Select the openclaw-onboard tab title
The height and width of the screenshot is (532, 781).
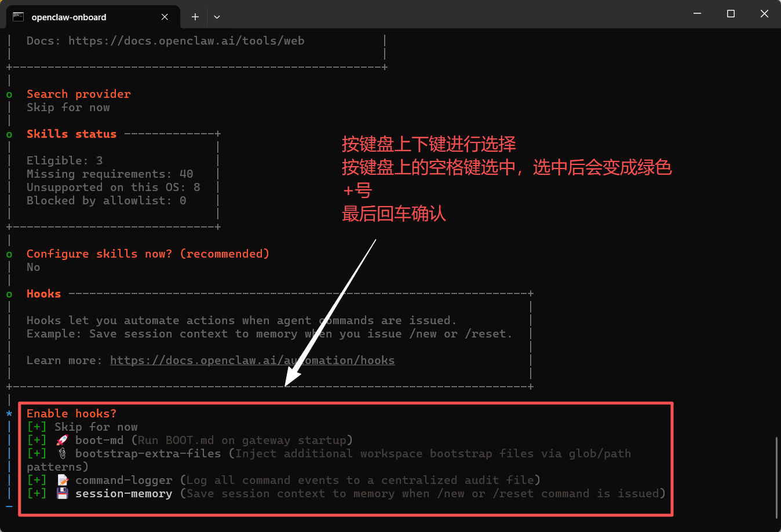pyautogui.click(x=69, y=17)
